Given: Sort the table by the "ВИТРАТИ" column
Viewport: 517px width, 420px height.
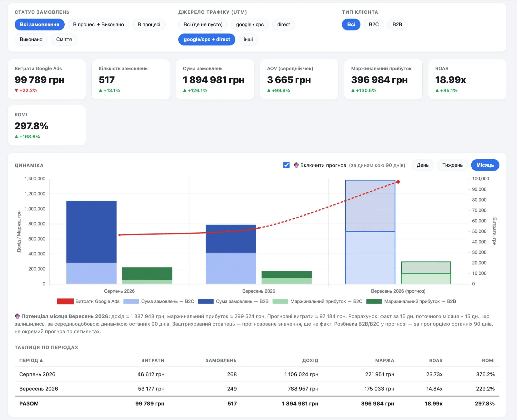Looking at the screenshot, I should coord(153,360).
